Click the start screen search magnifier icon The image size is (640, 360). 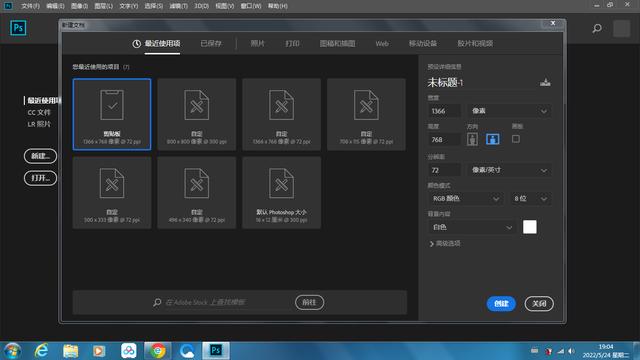tap(597, 28)
